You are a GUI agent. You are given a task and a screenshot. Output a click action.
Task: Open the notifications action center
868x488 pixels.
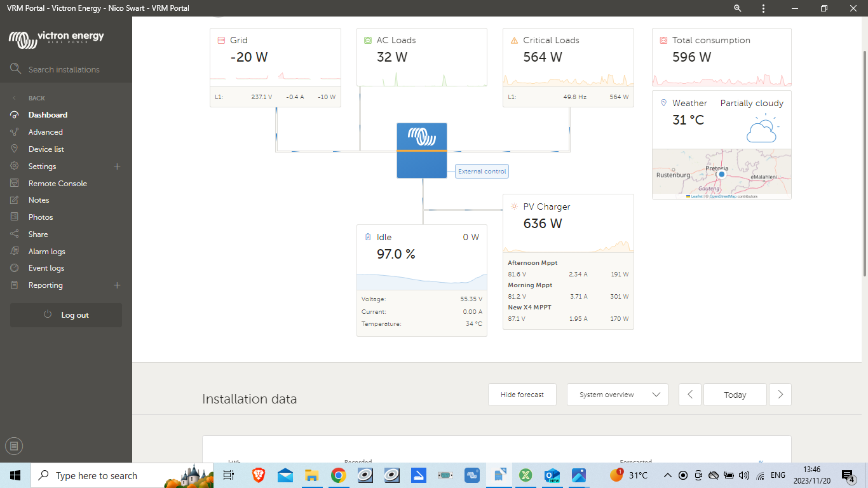(x=848, y=475)
